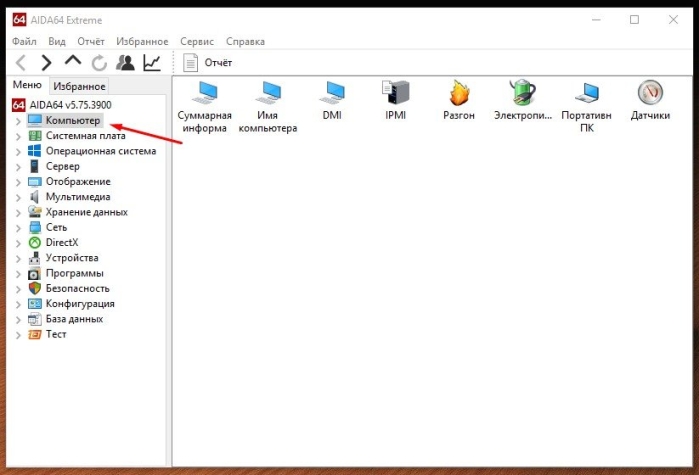Expand the Устройства tree node

[x=18, y=258]
